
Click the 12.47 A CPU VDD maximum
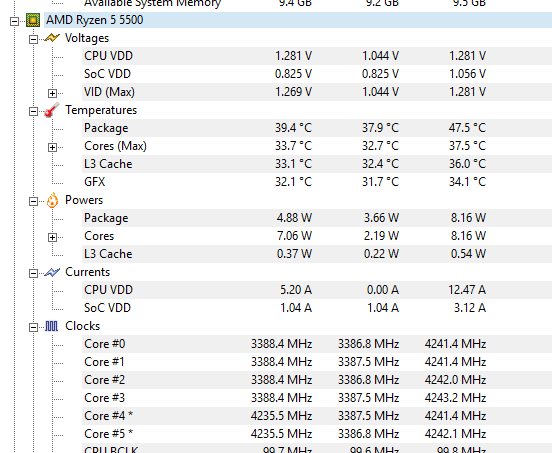click(467, 290)
